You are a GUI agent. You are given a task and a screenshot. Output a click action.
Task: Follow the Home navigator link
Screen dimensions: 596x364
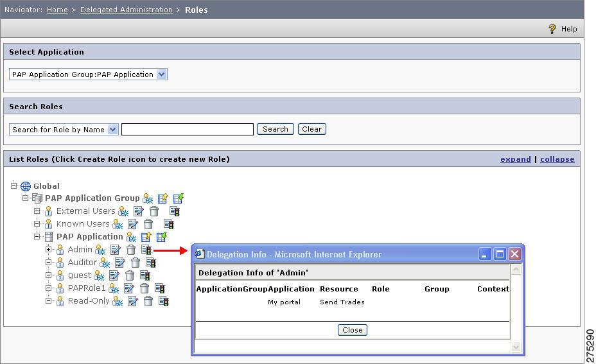57,10
